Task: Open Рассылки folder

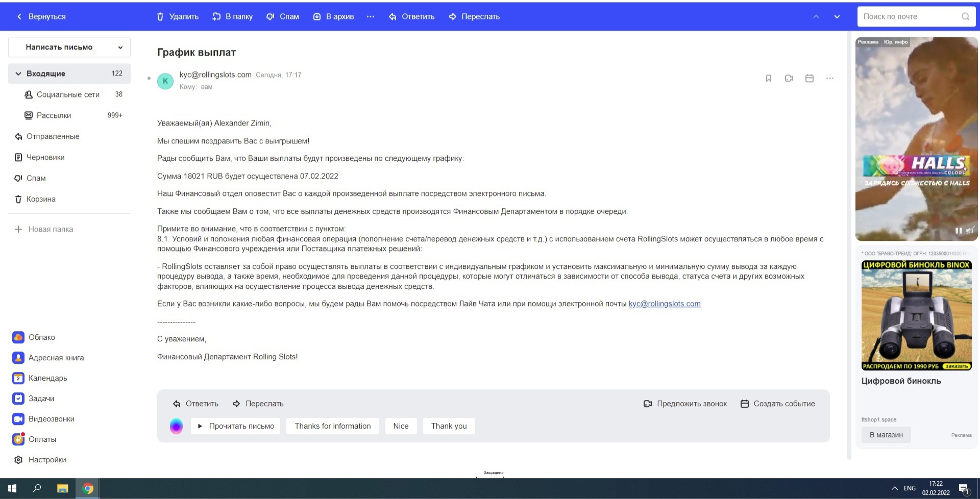Action: pyautogui.click(x=69, y=115)
